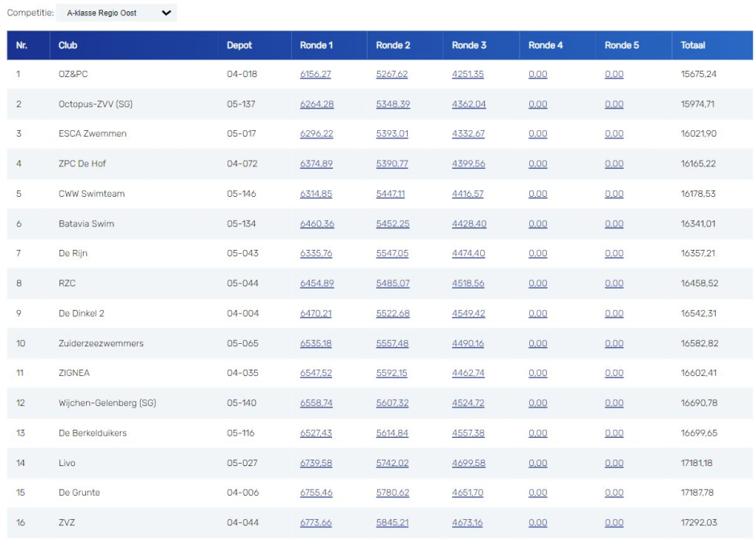
Task: Click Livo Ronde 2 score 5742,02
Action: click(392, 463)
